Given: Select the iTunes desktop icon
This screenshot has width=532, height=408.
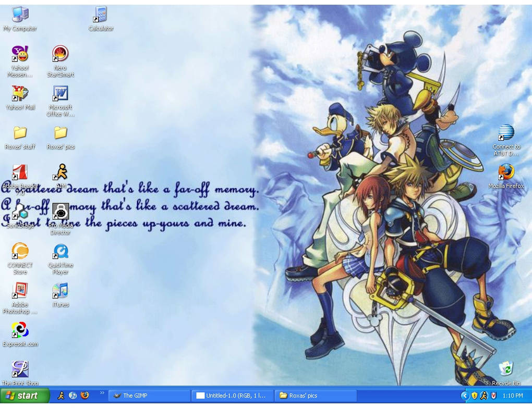Looking at the screenshot, I should (x=61, y=295).
